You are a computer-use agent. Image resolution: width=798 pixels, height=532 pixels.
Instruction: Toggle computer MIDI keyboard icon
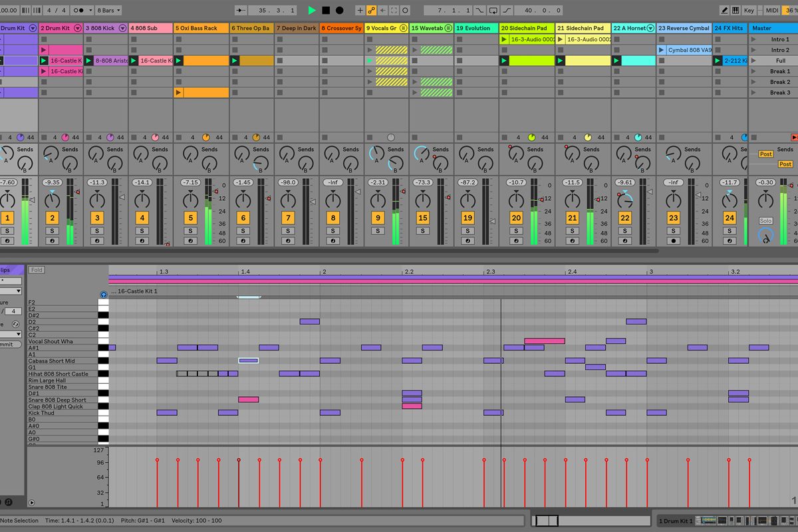coord(735,10)
